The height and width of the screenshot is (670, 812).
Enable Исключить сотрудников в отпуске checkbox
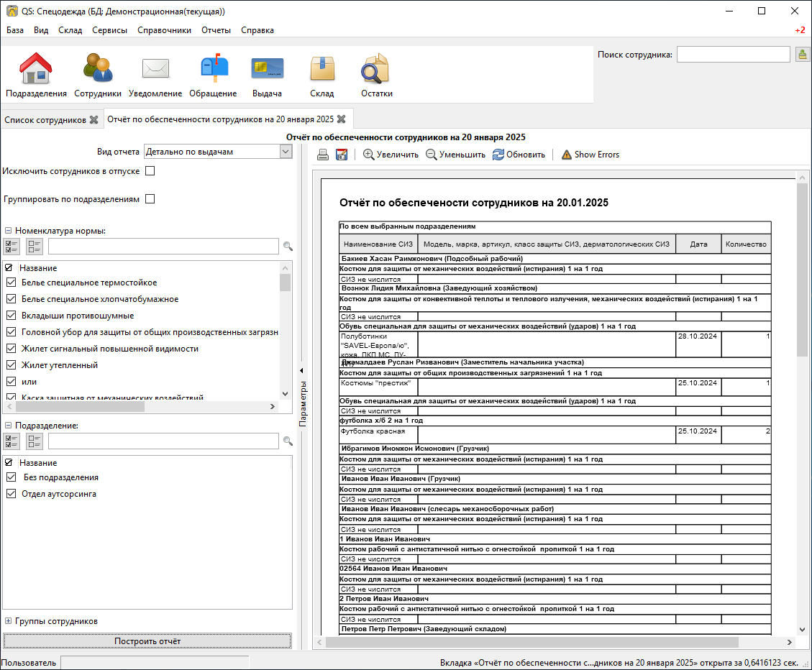pos(150,171)
